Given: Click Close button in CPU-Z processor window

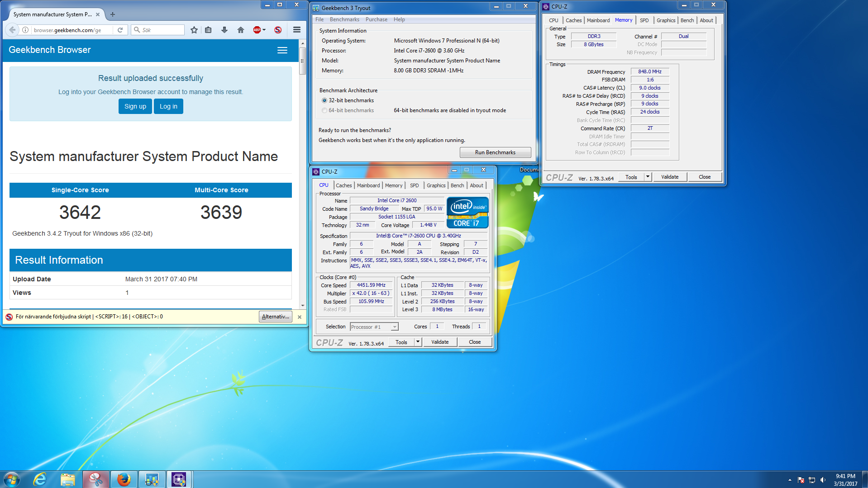Looking at the screenshot, I should point(475,342).
